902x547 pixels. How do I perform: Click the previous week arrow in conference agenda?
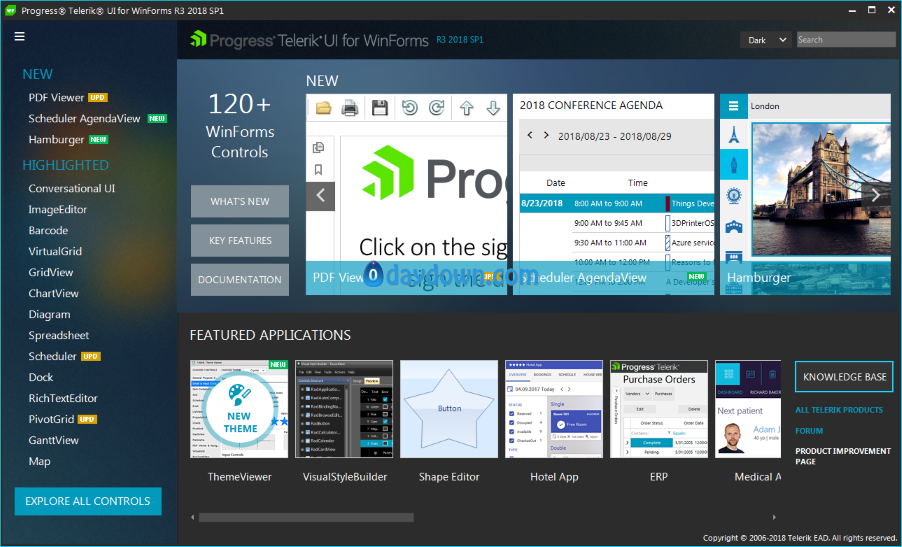click(x=530, y=136)
